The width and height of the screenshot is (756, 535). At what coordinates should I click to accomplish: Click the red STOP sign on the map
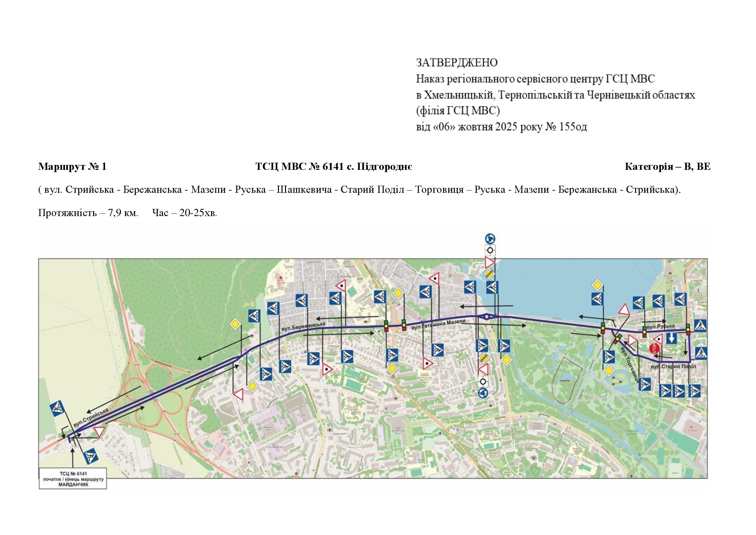click(654, 349)
